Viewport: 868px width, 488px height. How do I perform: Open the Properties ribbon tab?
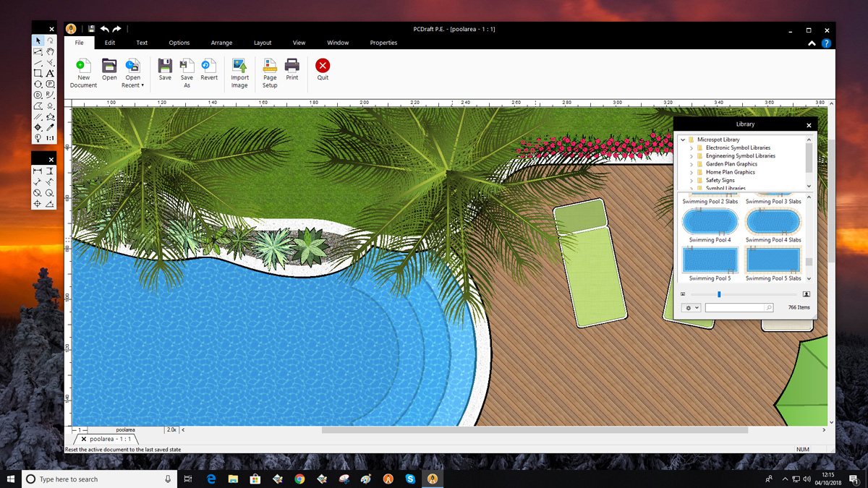383,43
